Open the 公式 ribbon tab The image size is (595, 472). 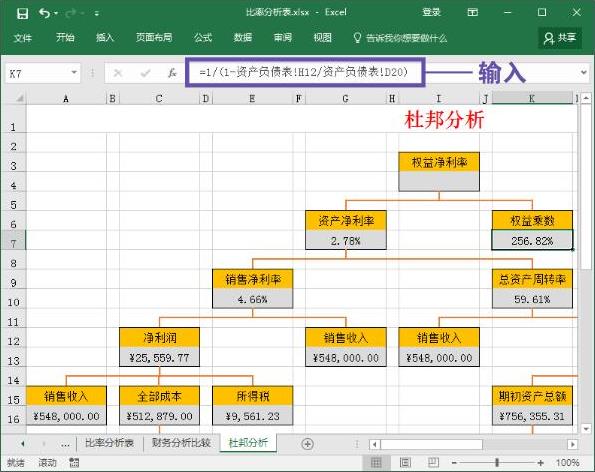pyautogui.click(x=203, y=38)
